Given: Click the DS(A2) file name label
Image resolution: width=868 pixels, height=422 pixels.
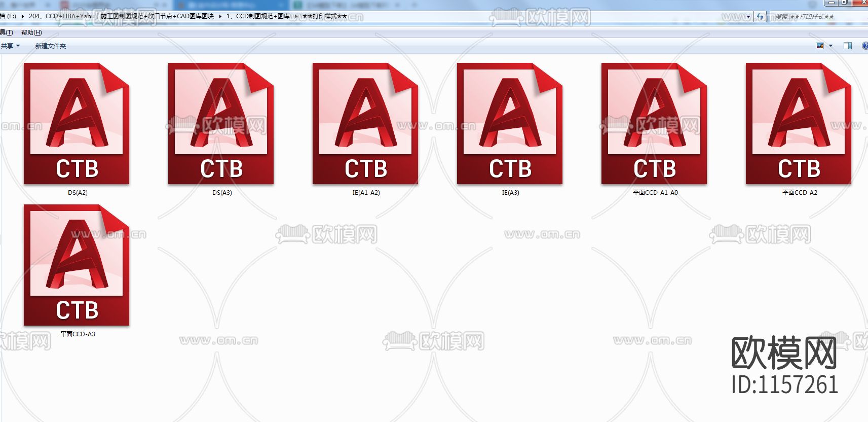Looking at the screenshot, I should pos(78,193).
